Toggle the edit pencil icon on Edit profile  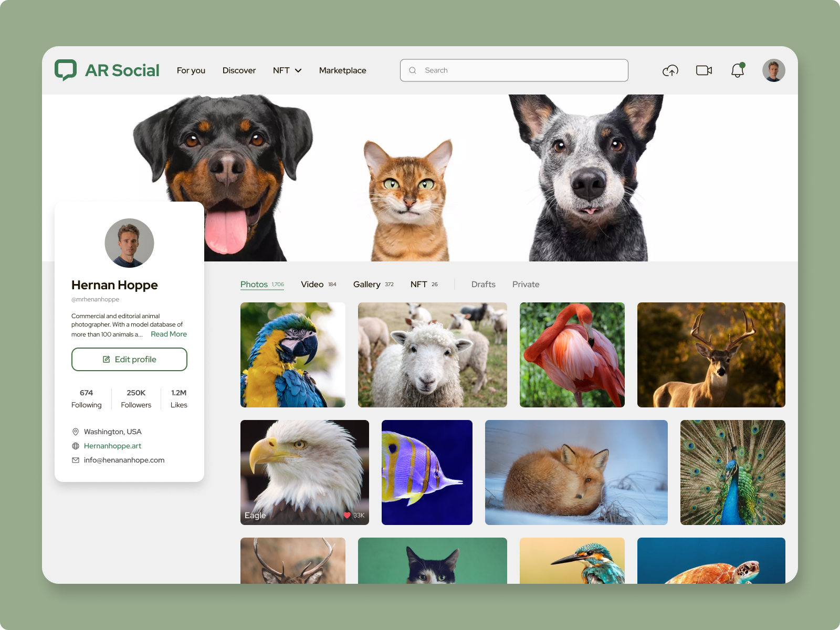106,359
